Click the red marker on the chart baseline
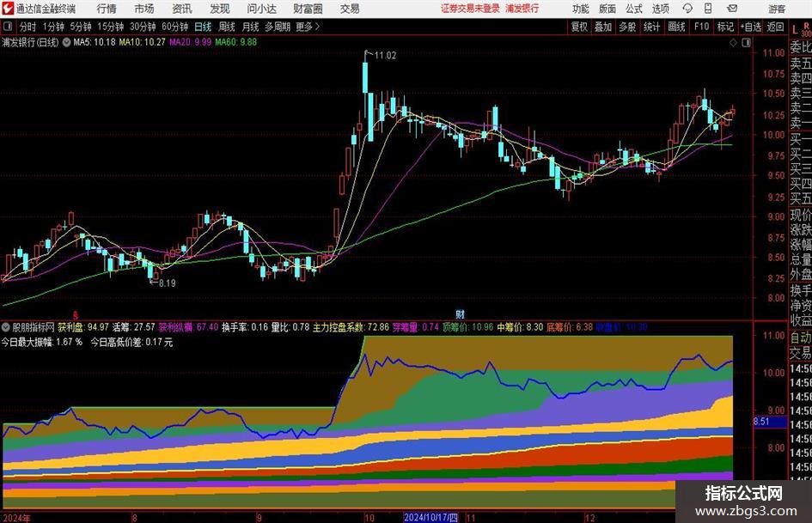The height and width of the screenshot is (523, 812). 75,314
